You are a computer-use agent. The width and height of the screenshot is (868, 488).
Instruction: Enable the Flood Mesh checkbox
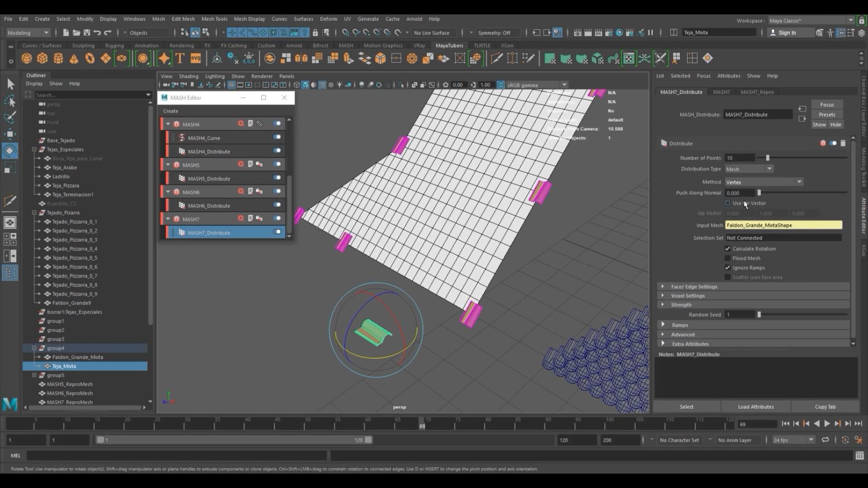[727, 258]
